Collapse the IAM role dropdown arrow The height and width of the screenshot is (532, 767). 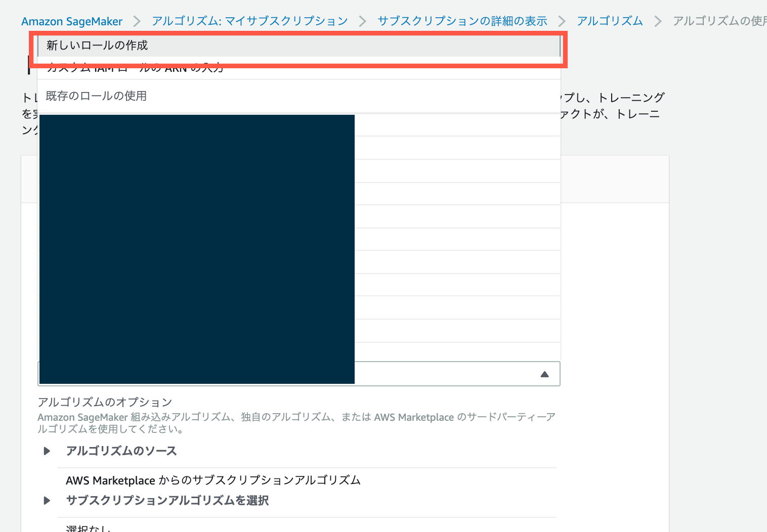(544, 374)
